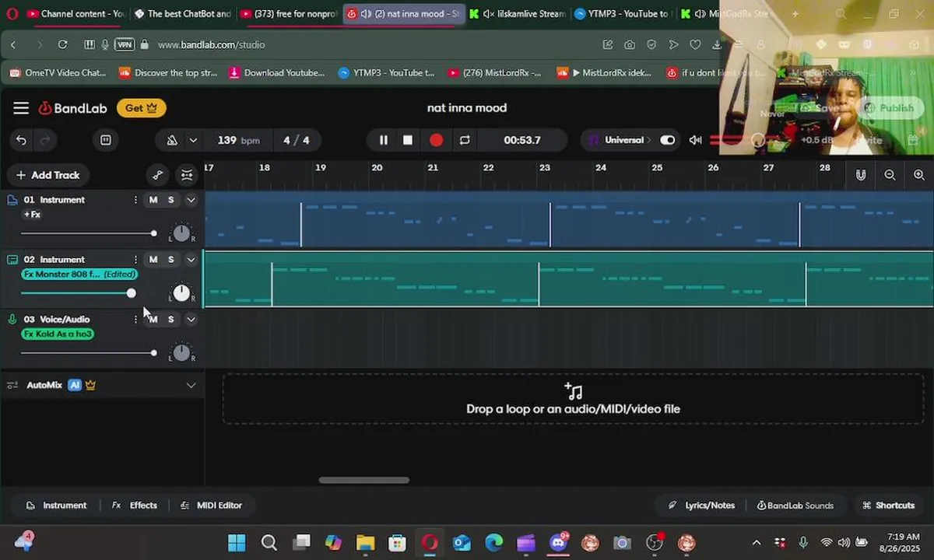Image resolution: width=934 pixels, height=560 pixels.
Task: Solo track 03 Voice/Audio
Action: point(171,320)
